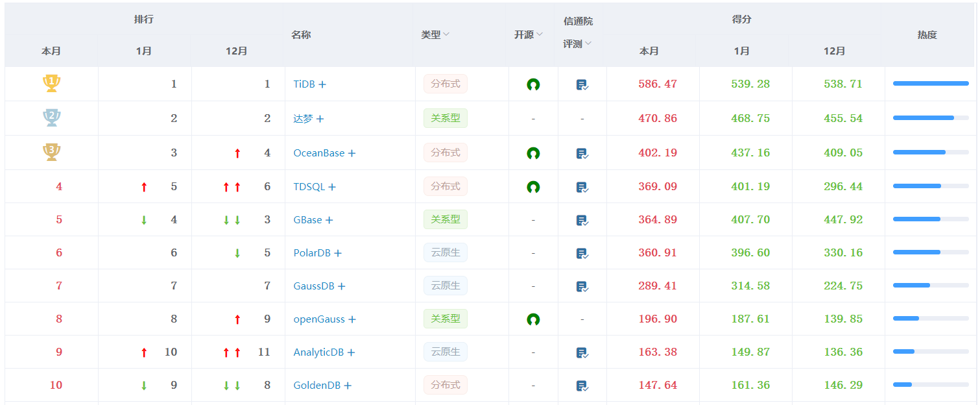The width and height of the screenshot is (980, 405).
Task: Open the OceanBase database link
Action: coord(318,153)
